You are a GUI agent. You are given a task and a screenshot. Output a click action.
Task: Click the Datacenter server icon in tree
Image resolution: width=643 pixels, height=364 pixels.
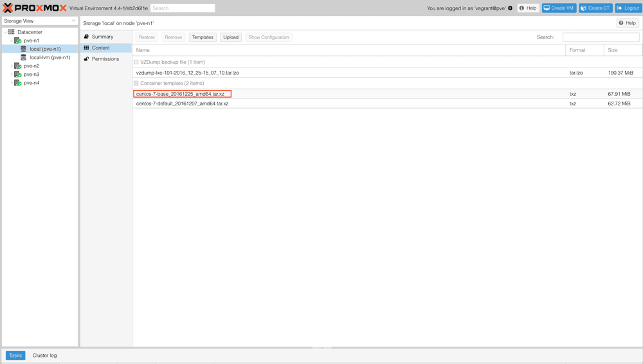tap(11, 32)
